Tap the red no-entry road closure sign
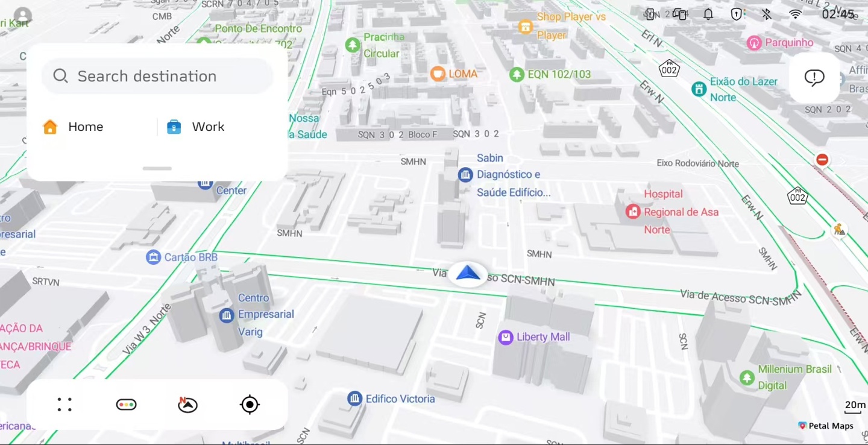Image resolution: width=868 pixels, height=445 pixels. tap(822, 160)
